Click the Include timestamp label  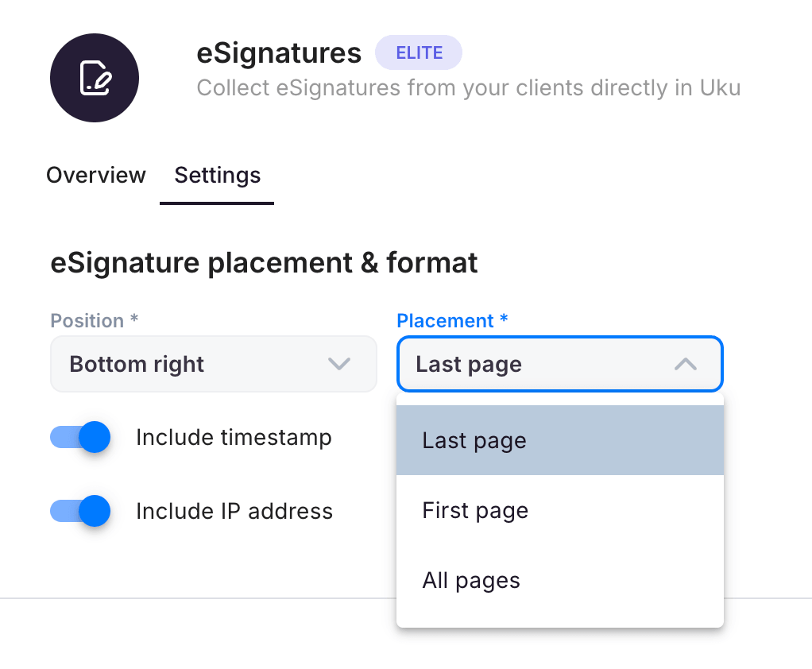coord(234,438)
